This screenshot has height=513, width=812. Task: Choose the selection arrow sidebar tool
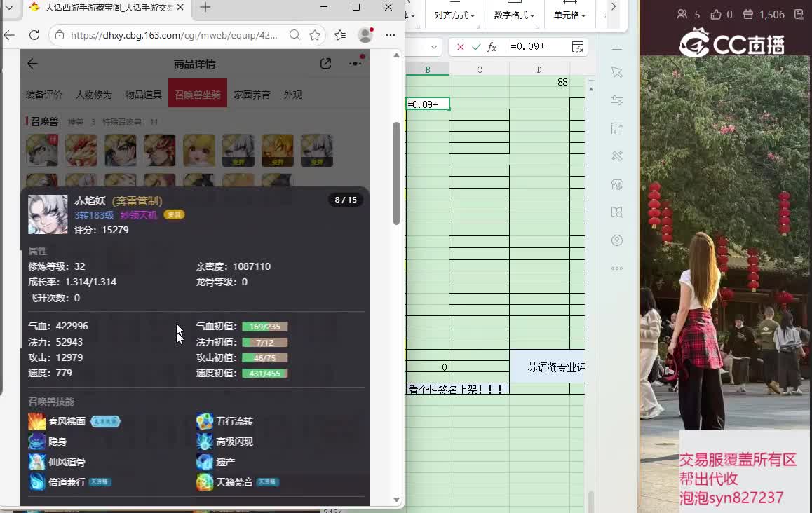point(617,72)
